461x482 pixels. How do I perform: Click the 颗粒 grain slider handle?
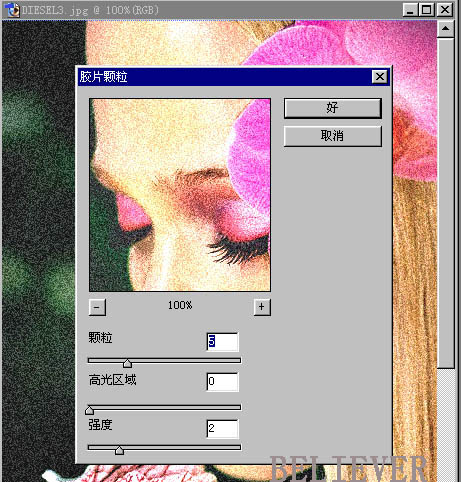pos(127,363)
